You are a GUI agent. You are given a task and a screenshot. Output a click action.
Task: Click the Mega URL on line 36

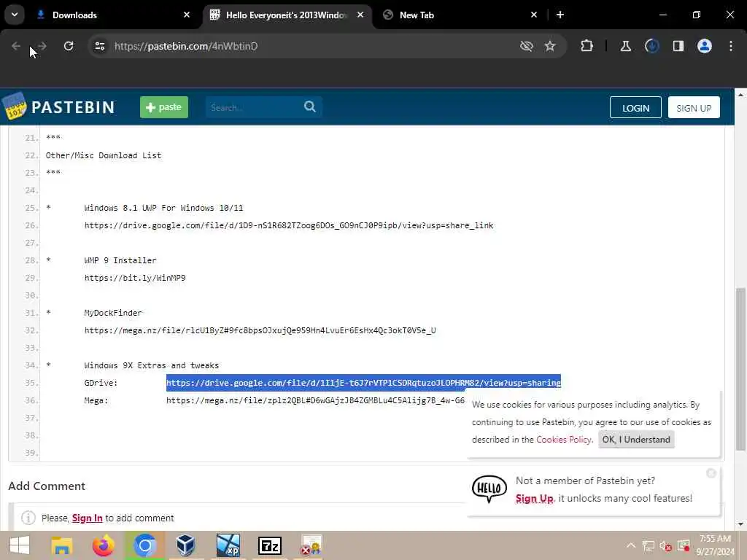(315, 400)
